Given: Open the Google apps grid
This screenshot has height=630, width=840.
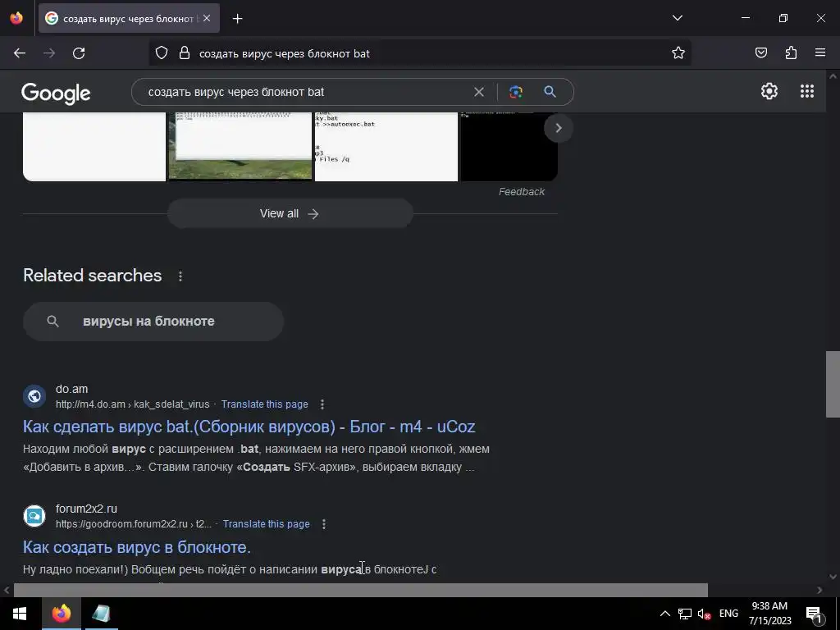Looking at the screenshot, I should point(807,91).
